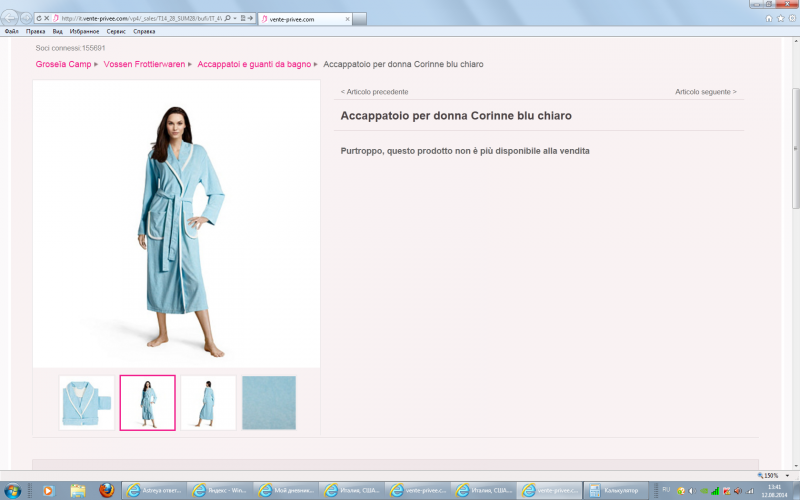Click the red speaker volume tray icon
800x500 pixels.
pyautogui.click(x=737, y=491)
